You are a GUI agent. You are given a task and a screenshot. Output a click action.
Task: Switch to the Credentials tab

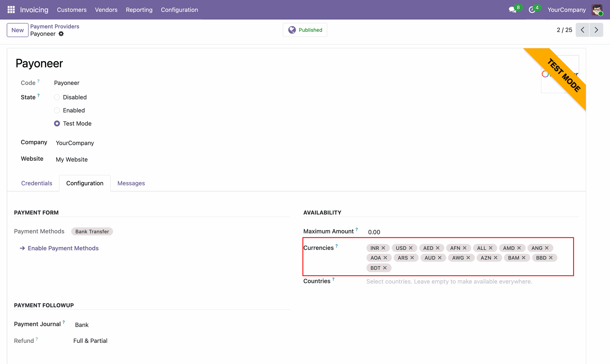pos(37,183)
